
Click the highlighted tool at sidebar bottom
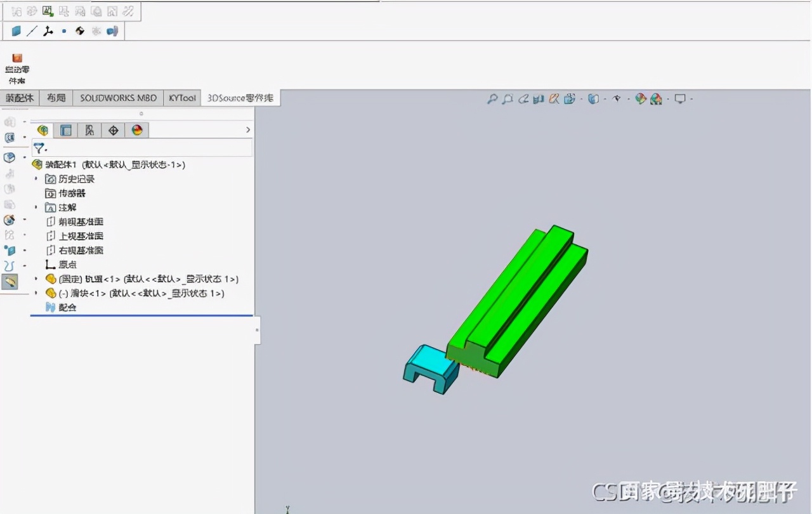coord(10,282)
